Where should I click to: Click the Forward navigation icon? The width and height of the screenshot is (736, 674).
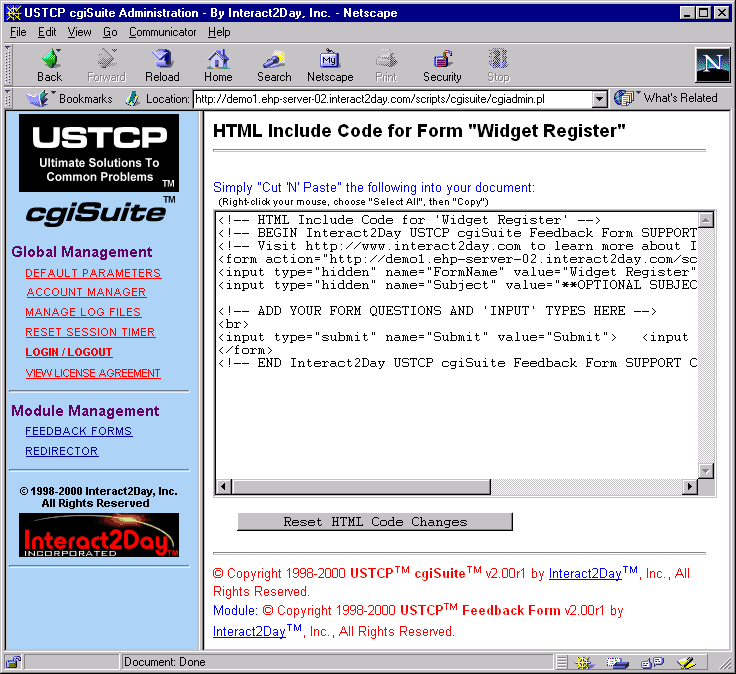[107, 65]
